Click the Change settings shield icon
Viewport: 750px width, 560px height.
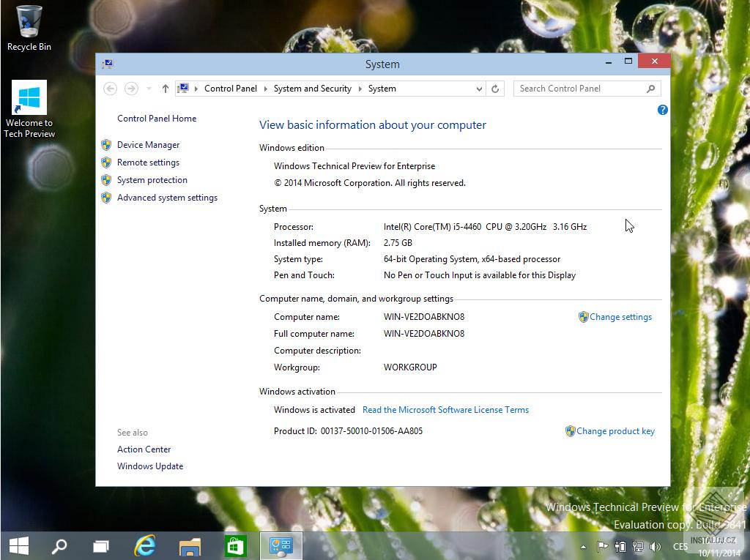click(582, 316)
